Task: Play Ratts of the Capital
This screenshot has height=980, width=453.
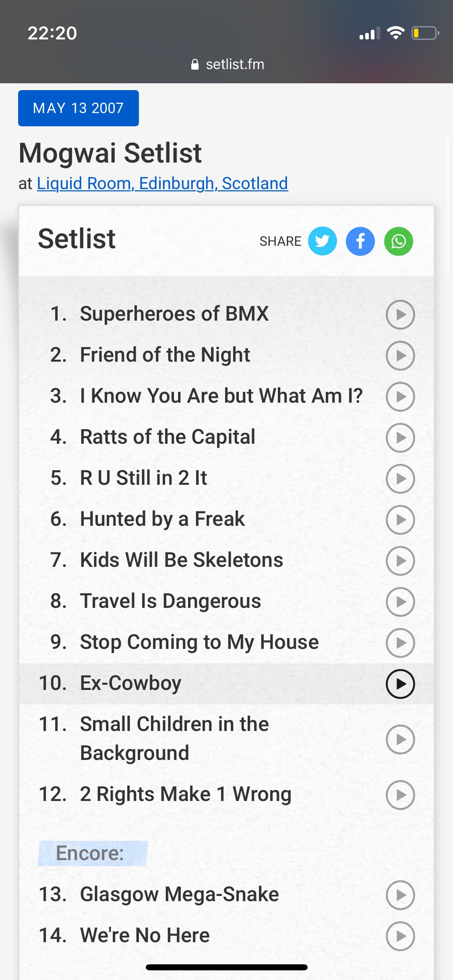Action: point(400,438)
